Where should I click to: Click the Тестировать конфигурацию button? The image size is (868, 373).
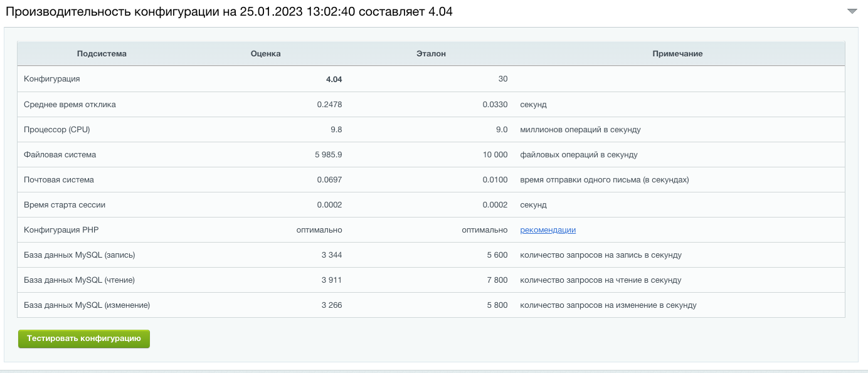point(84,339)
